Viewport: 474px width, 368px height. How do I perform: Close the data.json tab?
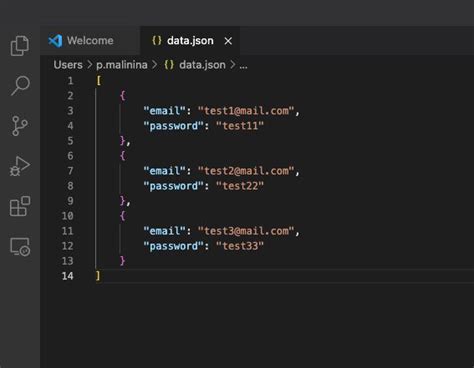click(x=228, y=41)
